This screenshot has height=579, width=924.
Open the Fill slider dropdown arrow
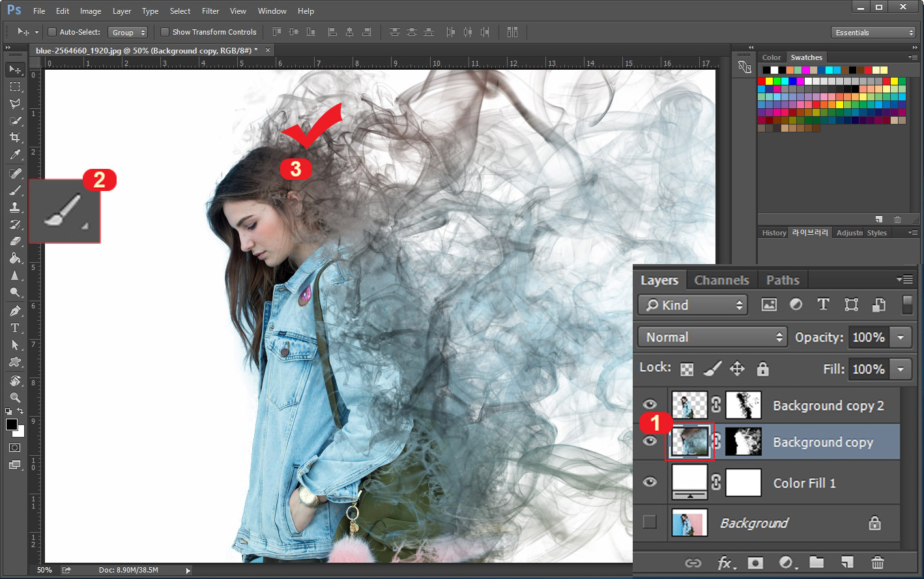tap(901, 369)
